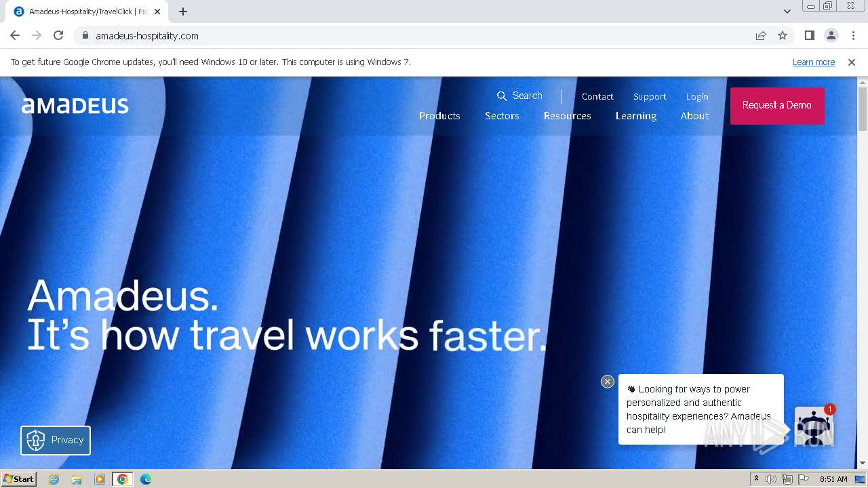Open the Products menu
This screenshot has height=488, width=868.
tap(439, 116)
